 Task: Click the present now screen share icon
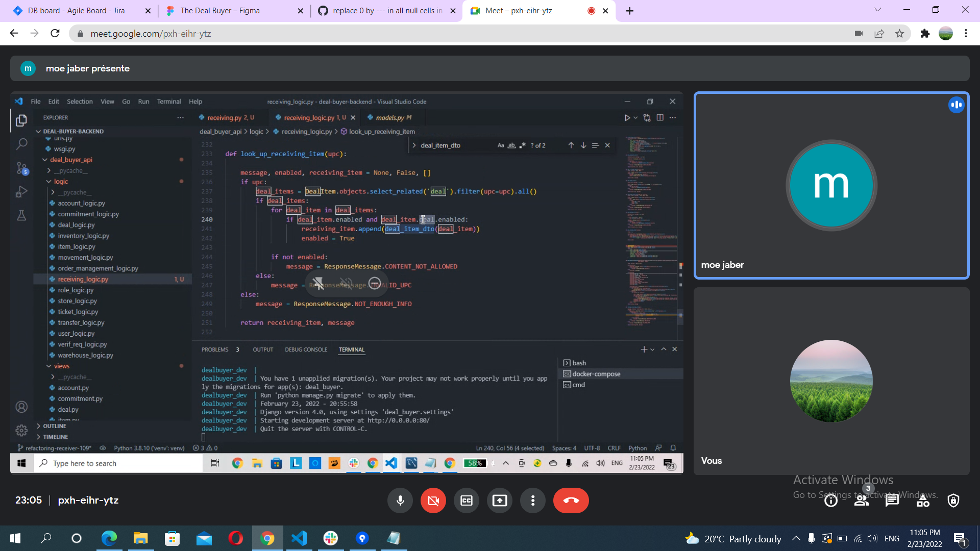(x=499, y=500)
